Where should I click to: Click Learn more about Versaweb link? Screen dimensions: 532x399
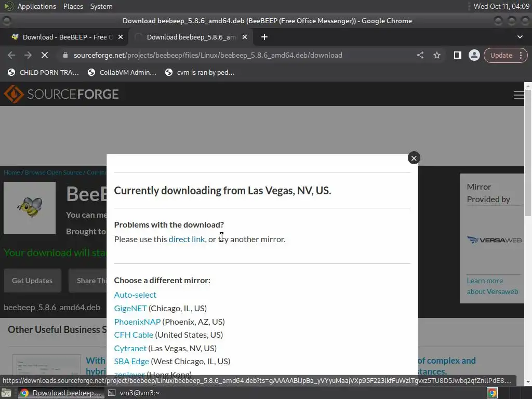click(x=493, y=286)
